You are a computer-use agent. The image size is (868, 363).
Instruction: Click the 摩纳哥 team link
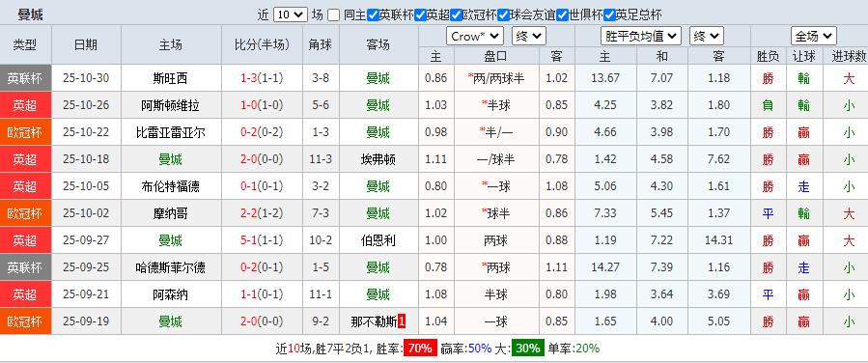point(171,213)
